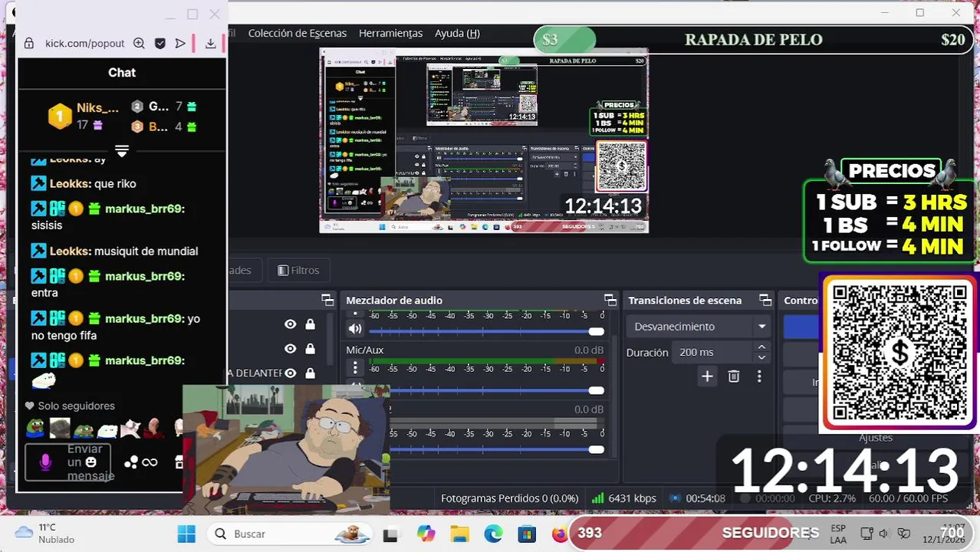Image resolution: width=980 pixels, height=552 pixels.
Task: Click the OBS preview canvas thumbnail
Action: (484, 140)
